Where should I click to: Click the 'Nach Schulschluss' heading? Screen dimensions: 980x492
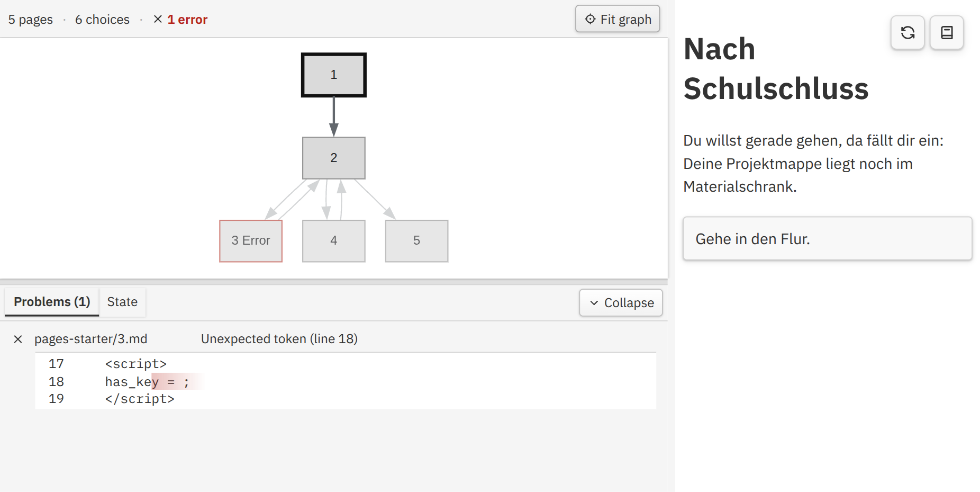776,69
